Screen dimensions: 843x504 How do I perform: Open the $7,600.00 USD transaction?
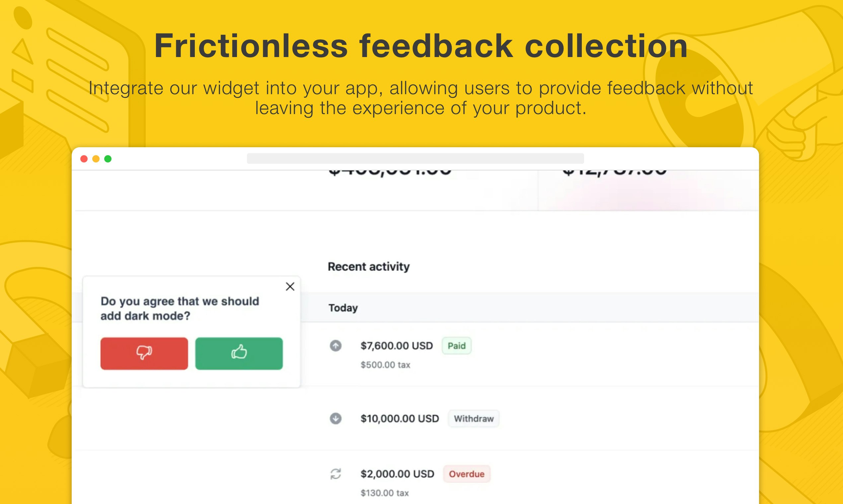coord(397,346)
